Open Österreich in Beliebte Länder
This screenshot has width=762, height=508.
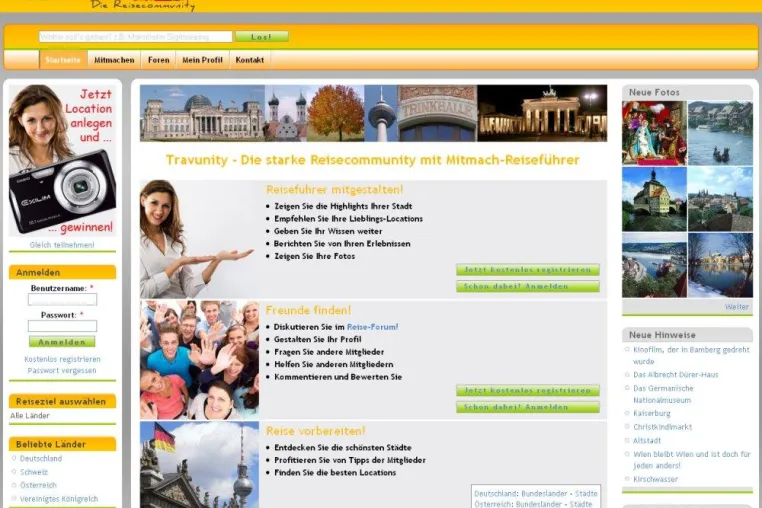pos(38,485)
